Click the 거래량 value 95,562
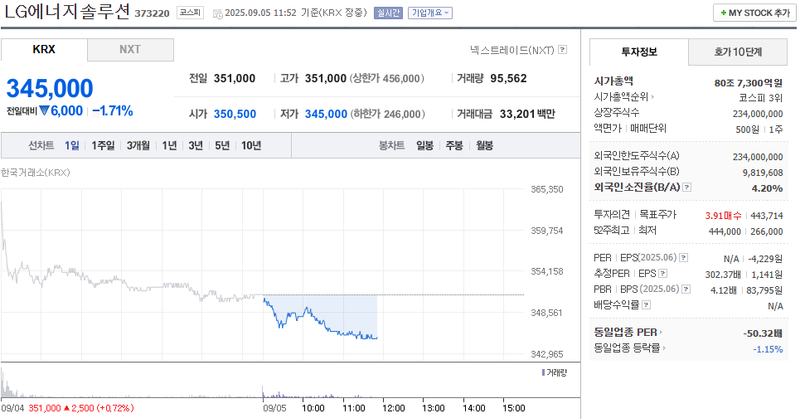Viewport: 800px width, 419px height. [509, 78]
